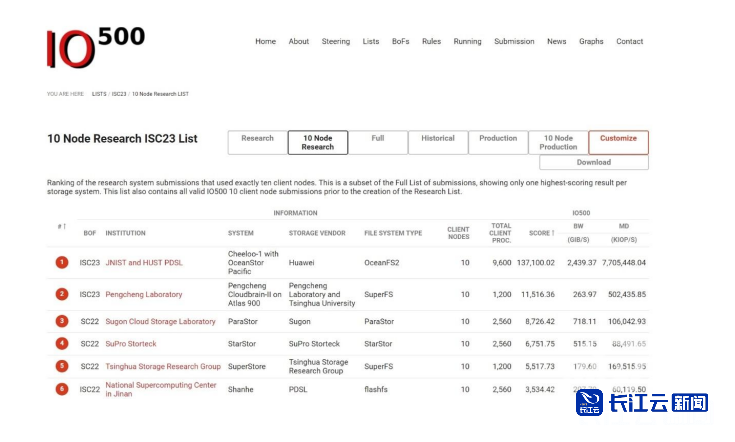The width and height of the screenshot is (735, 442).
Task: Click the Huawei storage vendor cell
Action: (301, 262)
